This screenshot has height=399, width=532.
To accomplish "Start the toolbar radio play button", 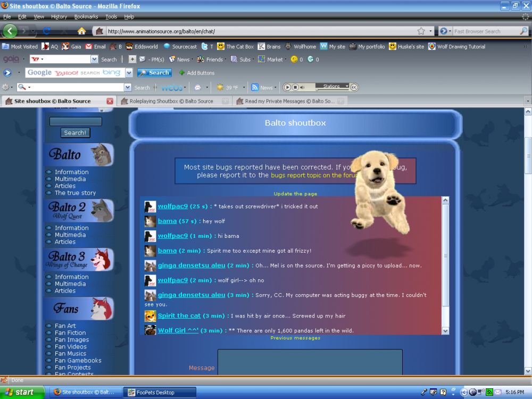I will pos(287,88).
